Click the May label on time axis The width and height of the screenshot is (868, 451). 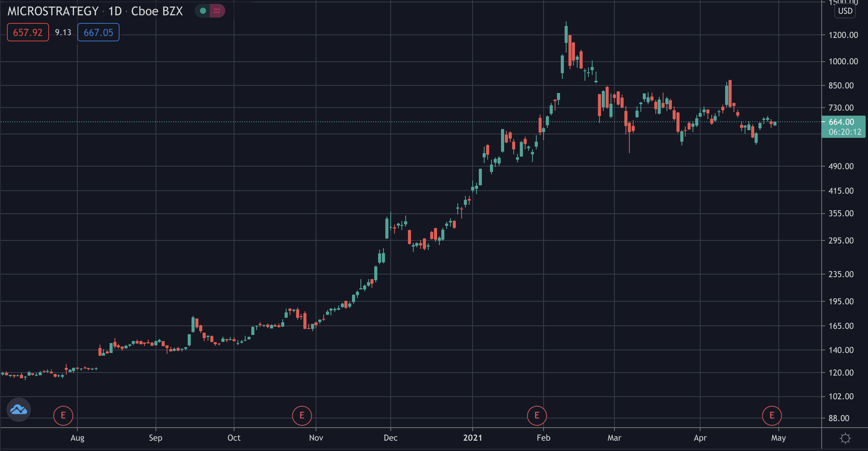pos(779,438)
